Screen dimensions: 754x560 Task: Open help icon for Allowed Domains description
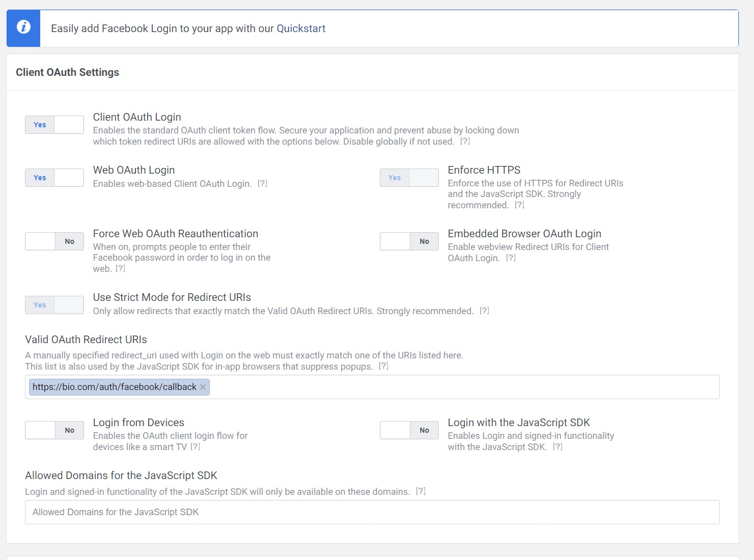point(421,491)
